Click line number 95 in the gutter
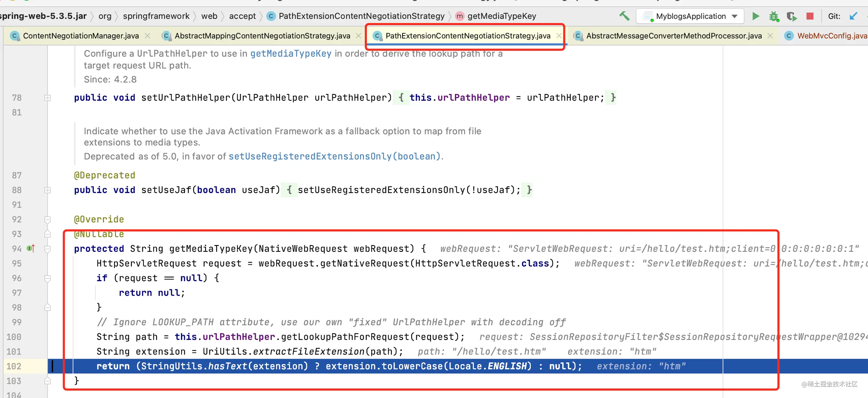The height and width of the screenshot is (398, 868). click(17, 263)
